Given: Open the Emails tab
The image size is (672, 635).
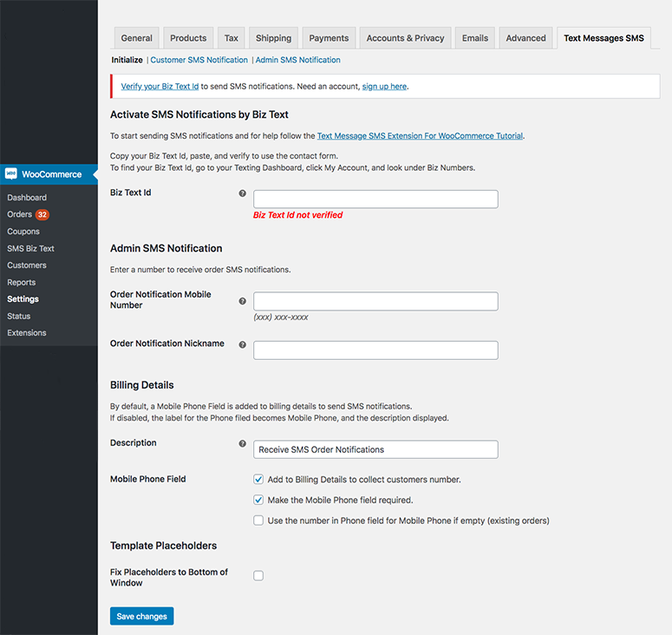Looking at the screenshot, I should pyautogui.click(x=475, y=38).
